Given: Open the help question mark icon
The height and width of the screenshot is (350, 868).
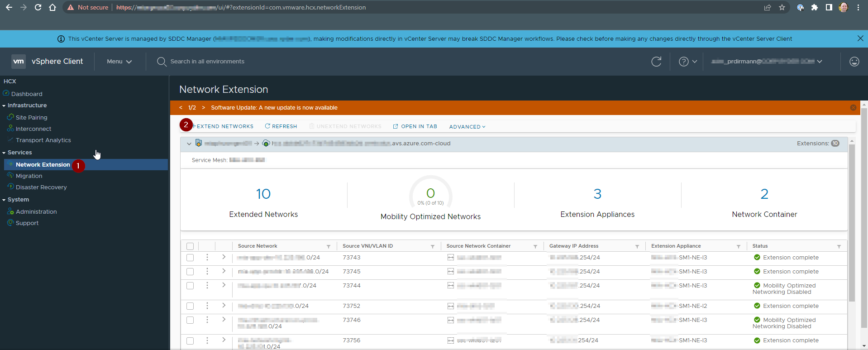Looking at the screenshot, I should click(683, 62).
